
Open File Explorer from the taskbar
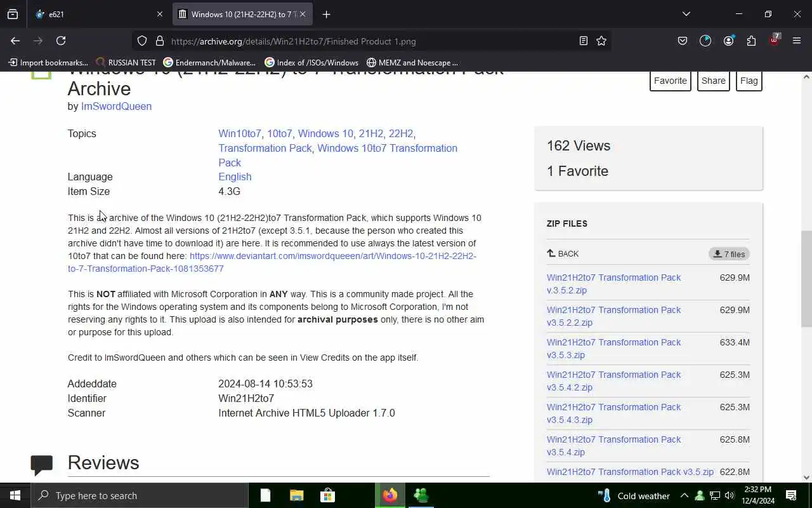coord(297,495)
